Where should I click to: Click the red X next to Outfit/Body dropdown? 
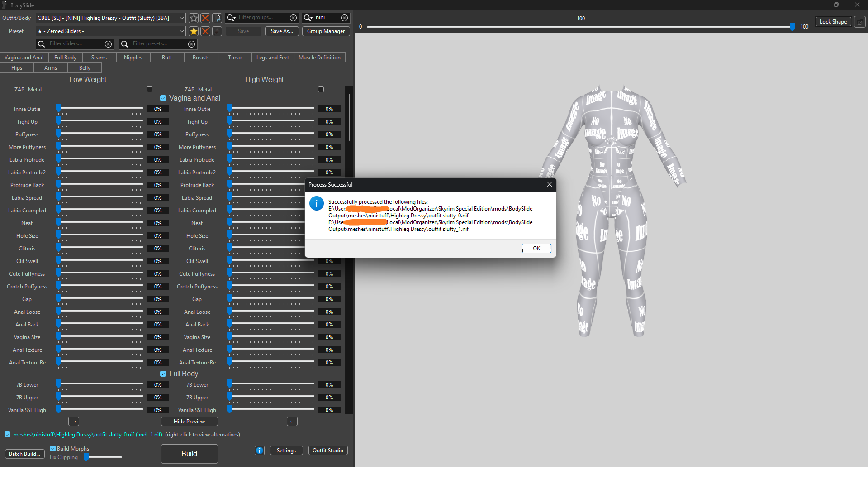(205, 18)
